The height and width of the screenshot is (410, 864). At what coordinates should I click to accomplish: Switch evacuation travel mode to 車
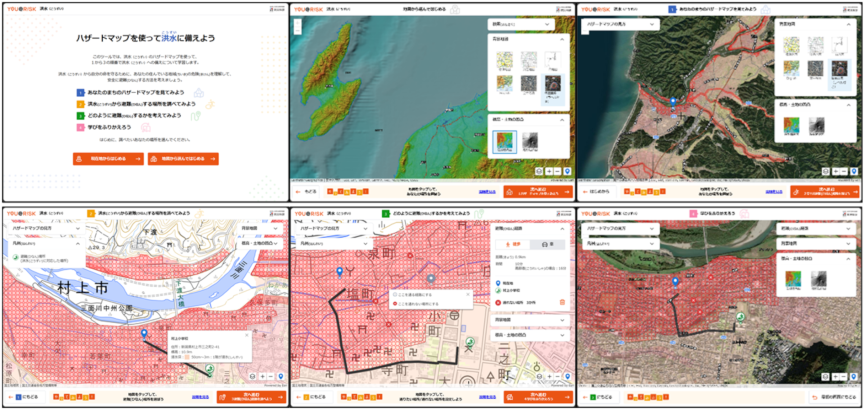tap(547, 244)
